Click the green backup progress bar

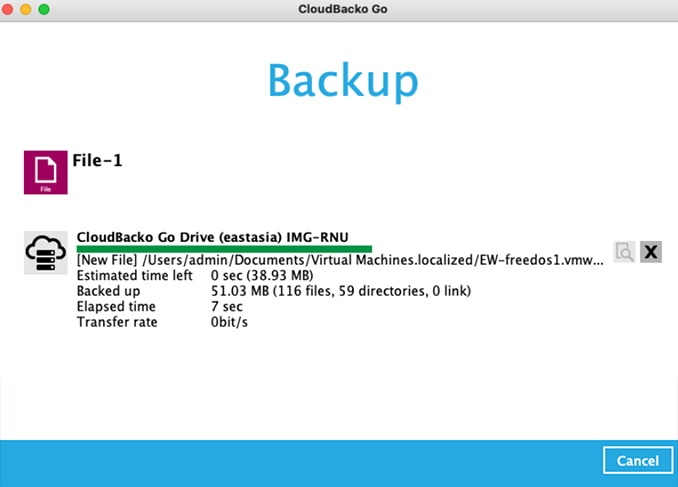224,249
